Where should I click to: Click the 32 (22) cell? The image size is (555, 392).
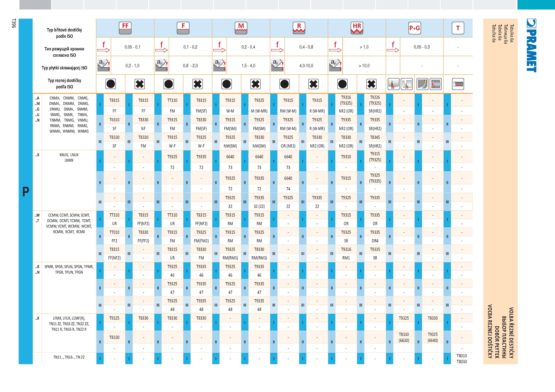click(259, 206)
